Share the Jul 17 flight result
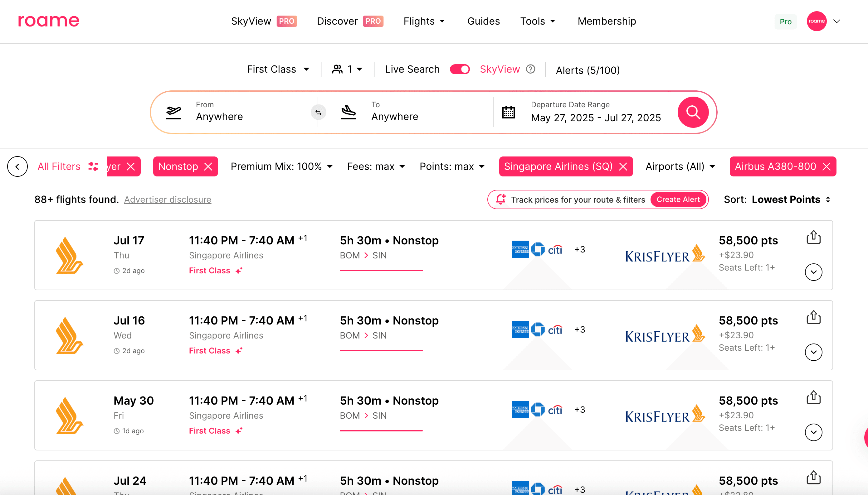 coord(813,237)
